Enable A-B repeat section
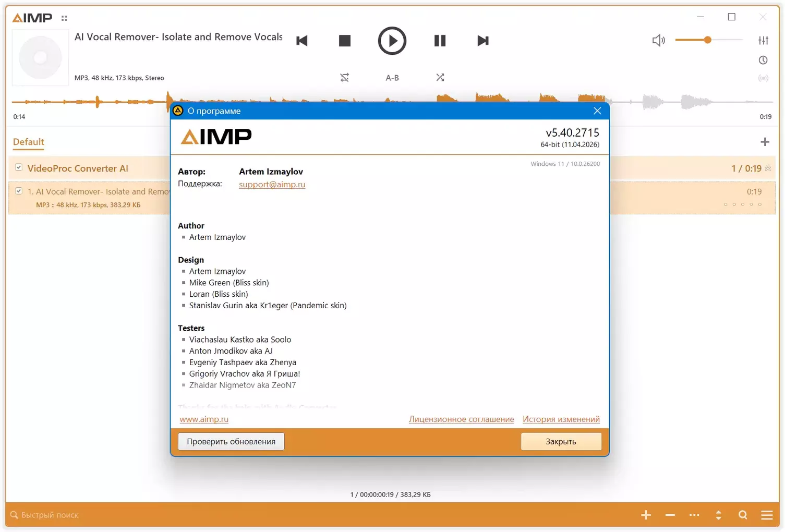785x532 pixels. click(x=392, y=78)
